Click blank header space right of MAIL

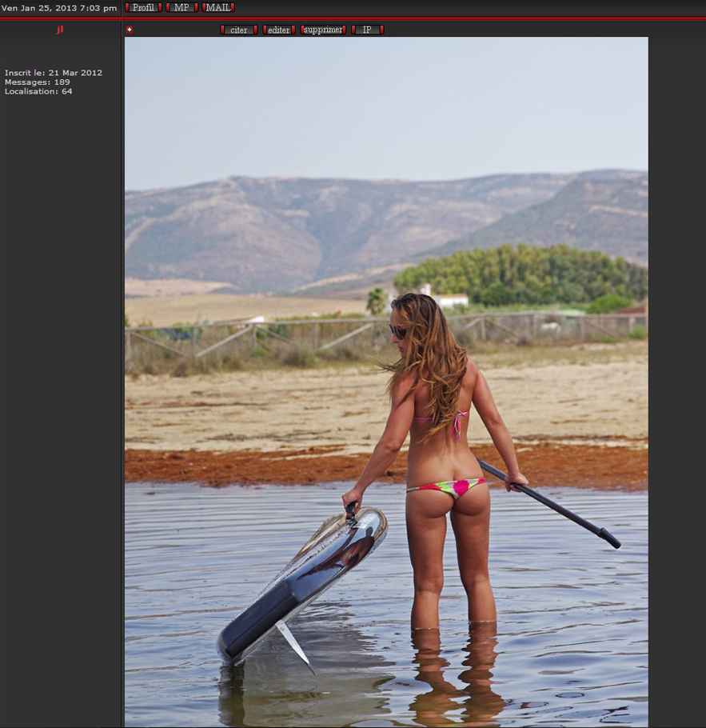pyautogui.click(x=464, y=7)
